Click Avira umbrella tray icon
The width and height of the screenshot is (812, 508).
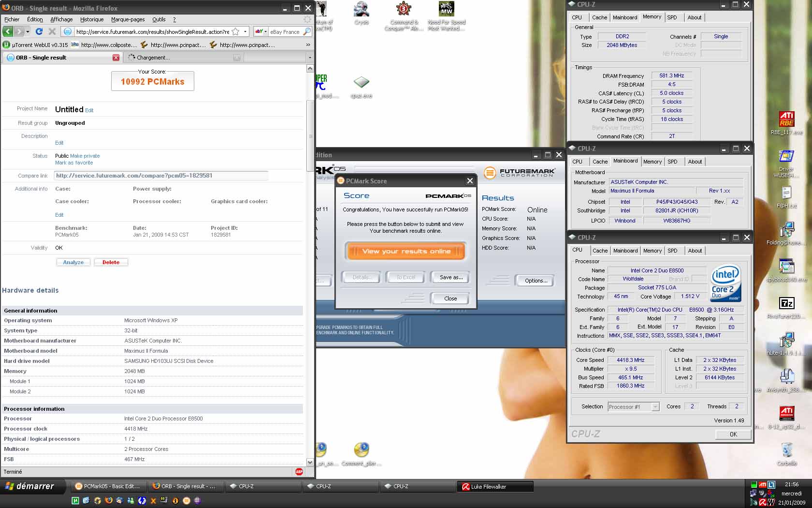pyautogui.click(x=762, y=503)
